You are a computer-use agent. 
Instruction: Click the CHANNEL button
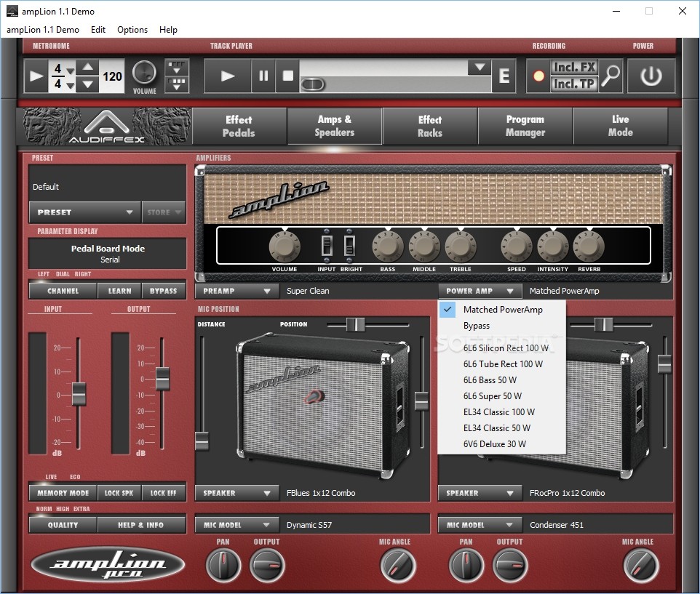point(63,291)
